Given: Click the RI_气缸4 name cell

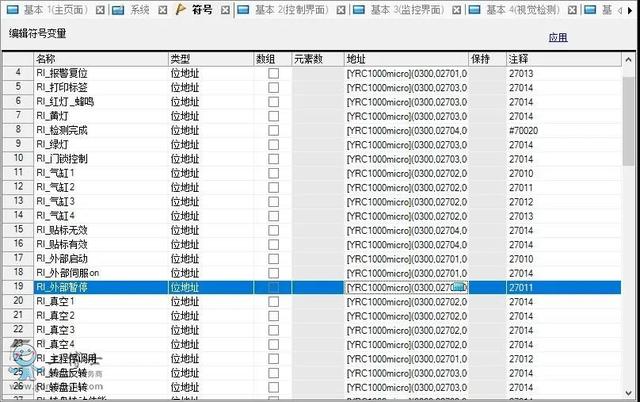Looking at the screenshot, I should pyautogui.click(x=101, y=216).
